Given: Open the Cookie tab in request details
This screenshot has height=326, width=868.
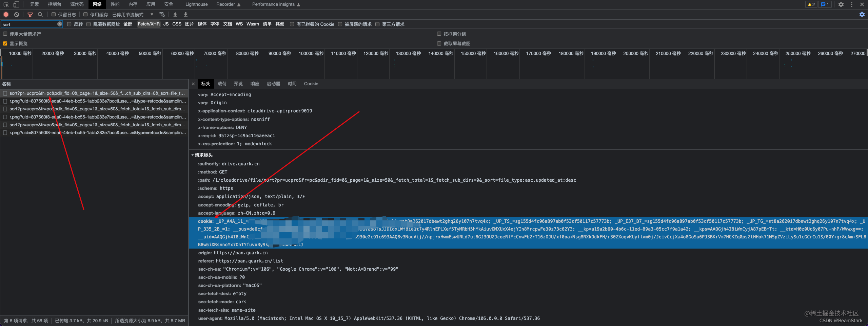Looking at the screenshot, I should (311, 84).
